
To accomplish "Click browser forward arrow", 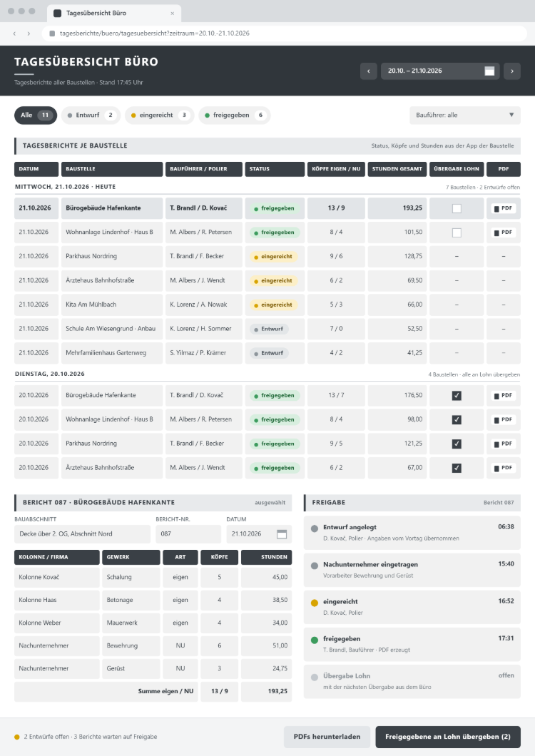I will [29, 34].
